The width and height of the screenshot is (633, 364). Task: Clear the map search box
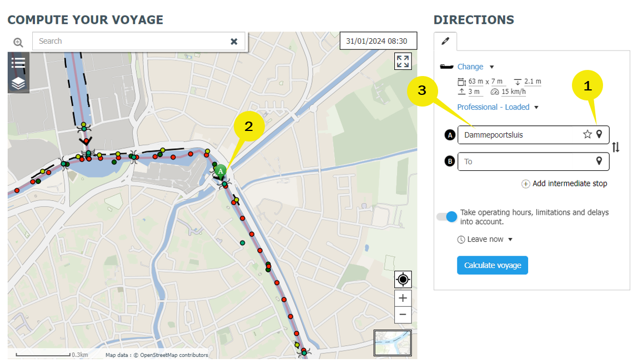tap(234, 41)
